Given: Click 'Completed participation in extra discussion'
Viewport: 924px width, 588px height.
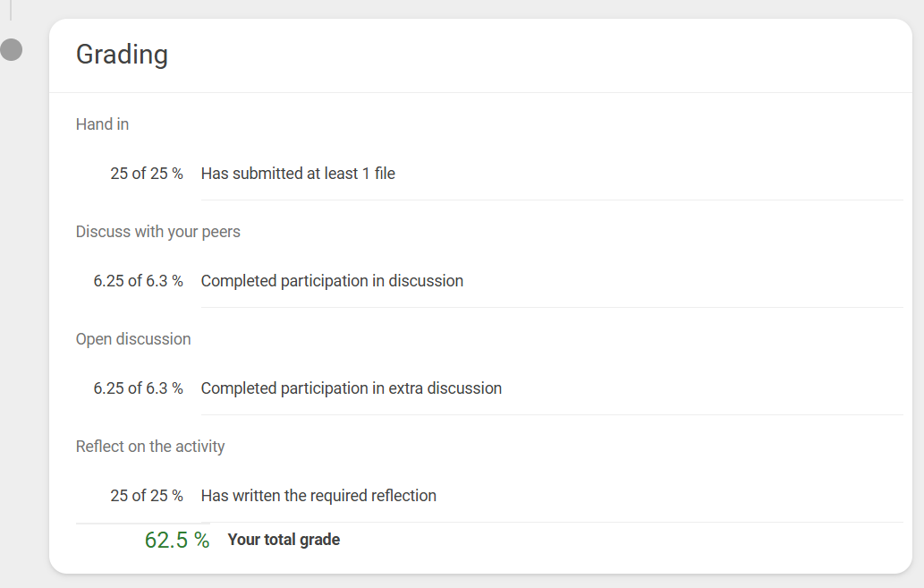Looking at the screenshot, I should click(x=352, y=388).
